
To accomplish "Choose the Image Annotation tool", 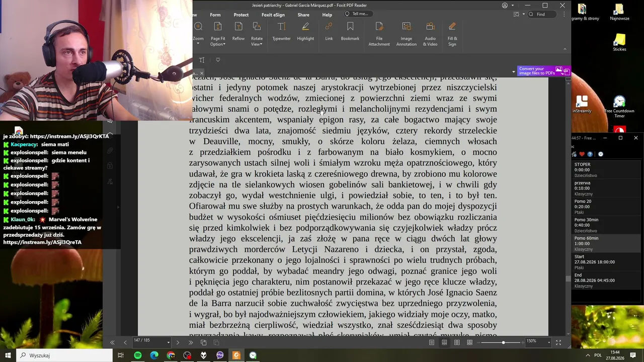I will coord(406,34).
